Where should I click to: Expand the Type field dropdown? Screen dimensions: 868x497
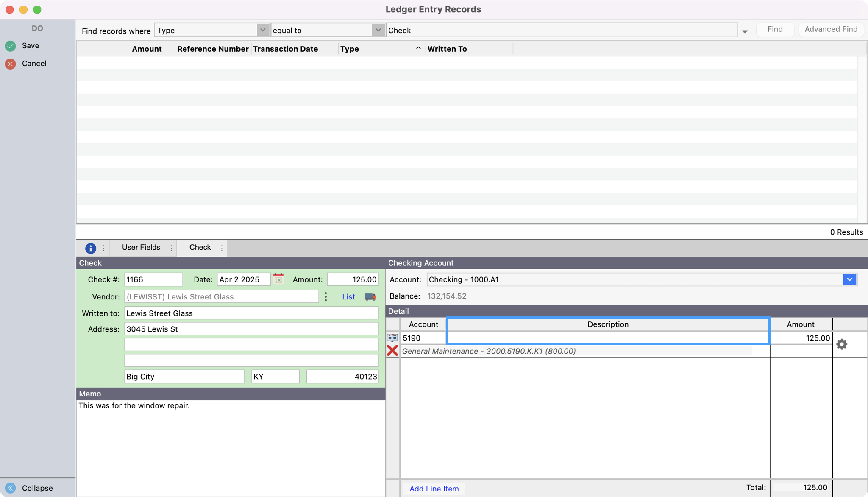263,30
